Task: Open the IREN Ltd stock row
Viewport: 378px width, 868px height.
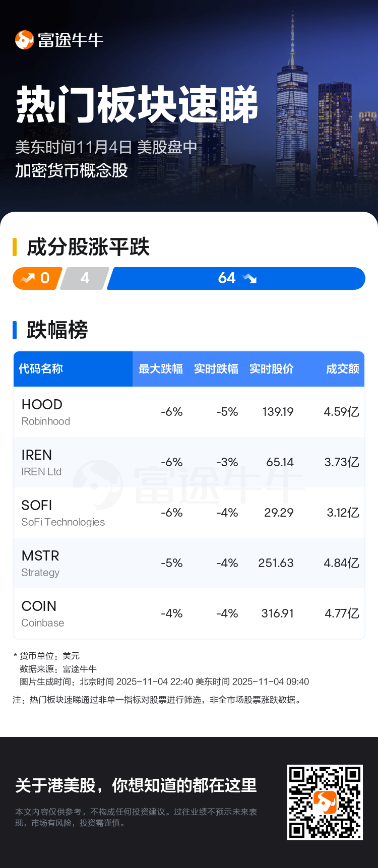Action: 188,462
